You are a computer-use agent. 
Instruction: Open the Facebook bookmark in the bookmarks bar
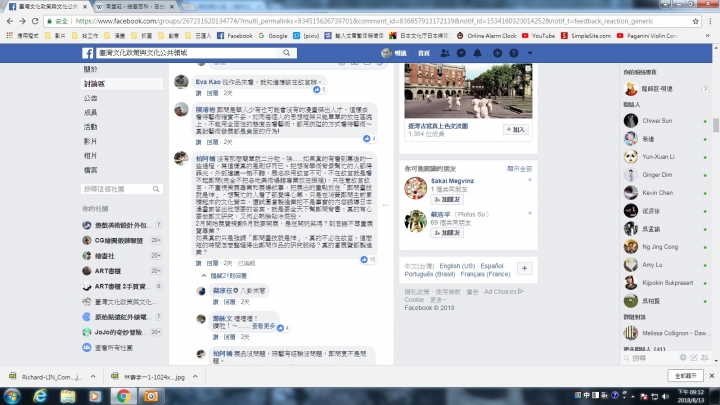235,35
